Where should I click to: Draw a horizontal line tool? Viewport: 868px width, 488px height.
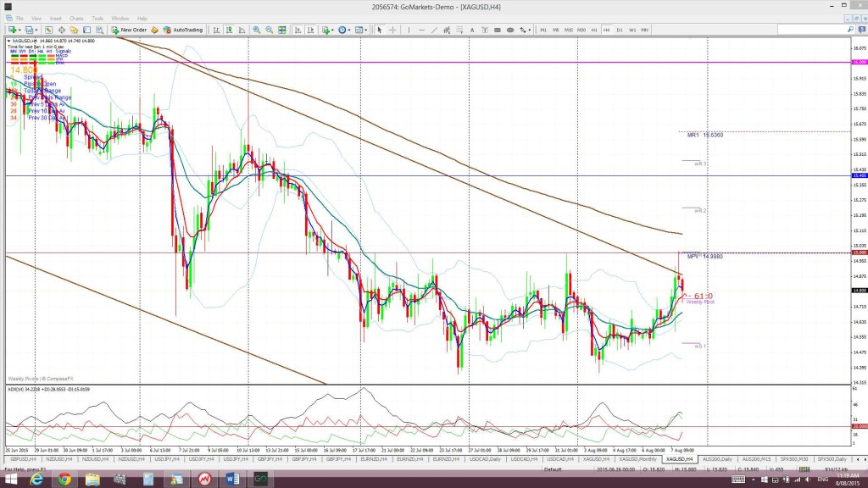(x=422, y=30)
